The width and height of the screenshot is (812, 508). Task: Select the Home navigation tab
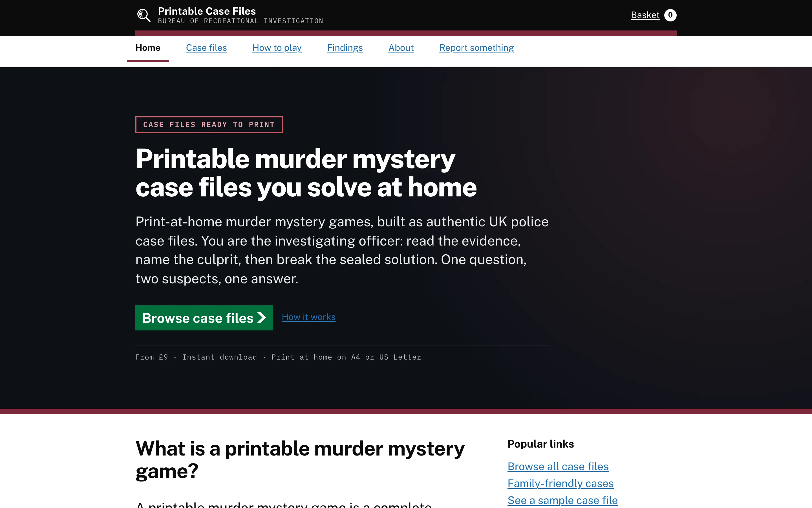point(148,48)
